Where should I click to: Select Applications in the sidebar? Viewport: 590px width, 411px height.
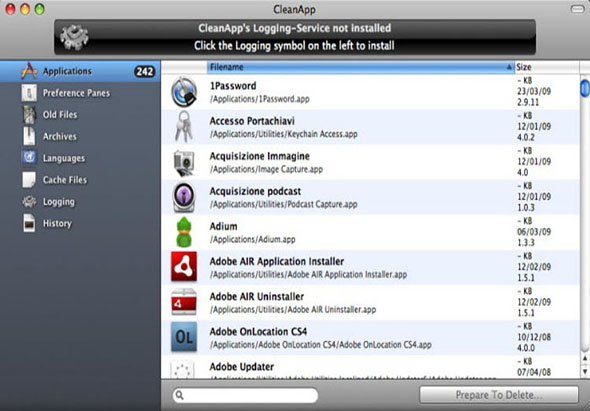(x=80, y=72)
